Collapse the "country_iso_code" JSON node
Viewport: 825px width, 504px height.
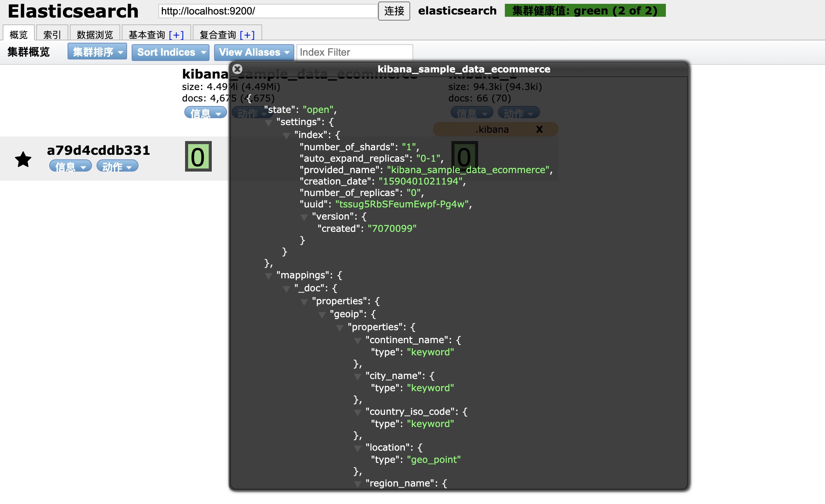pyautogui.click(x=358, y=413)
